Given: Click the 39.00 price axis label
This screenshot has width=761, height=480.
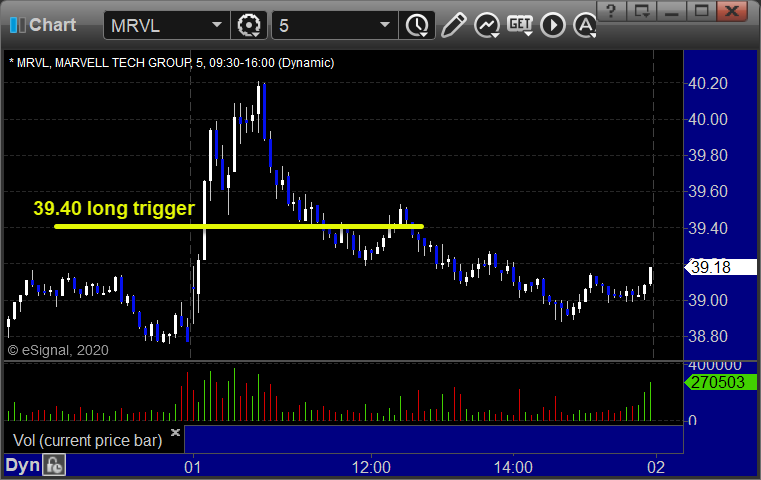Looking at the screenshot, I should [708, 300].
